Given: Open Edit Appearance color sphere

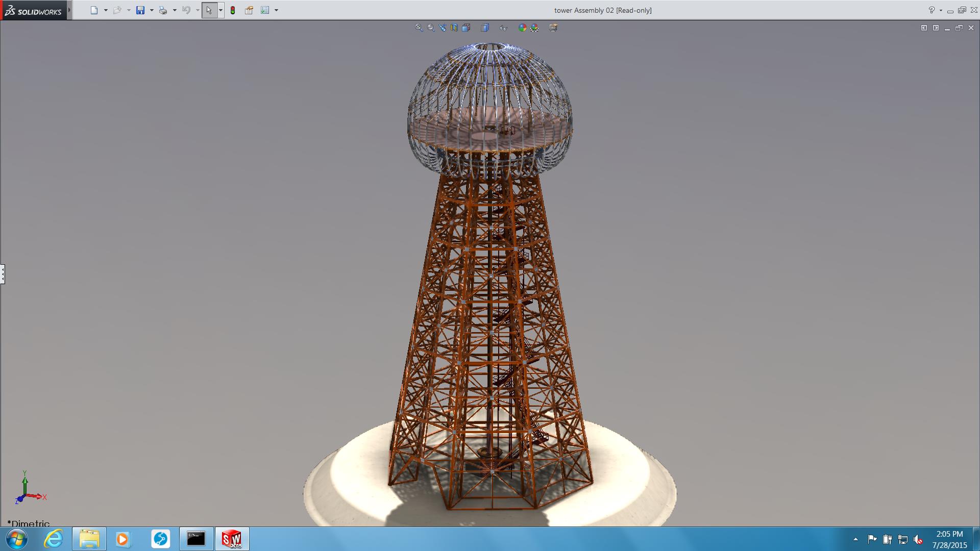Looking at the screenshot, I should click(x=522, y=28).
